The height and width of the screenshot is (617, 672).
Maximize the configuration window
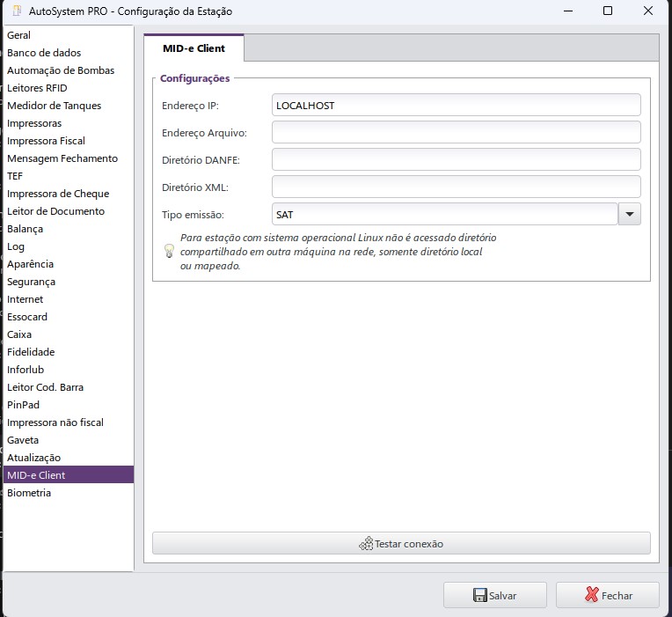(607, 11)
